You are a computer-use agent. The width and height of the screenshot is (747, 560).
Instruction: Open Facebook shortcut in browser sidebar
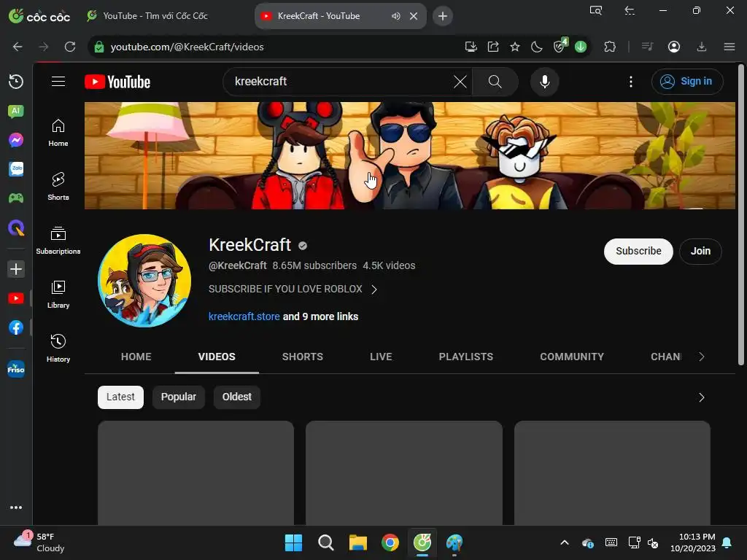[x=16, y=327]
